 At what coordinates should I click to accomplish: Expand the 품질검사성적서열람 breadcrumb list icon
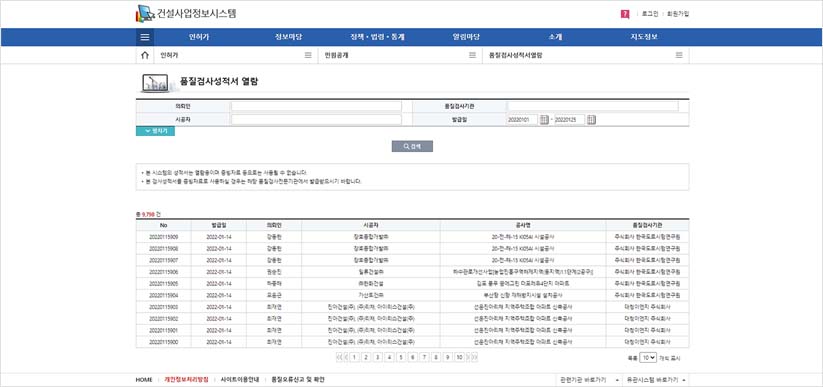pyautogui.click(x=679, y=55)
